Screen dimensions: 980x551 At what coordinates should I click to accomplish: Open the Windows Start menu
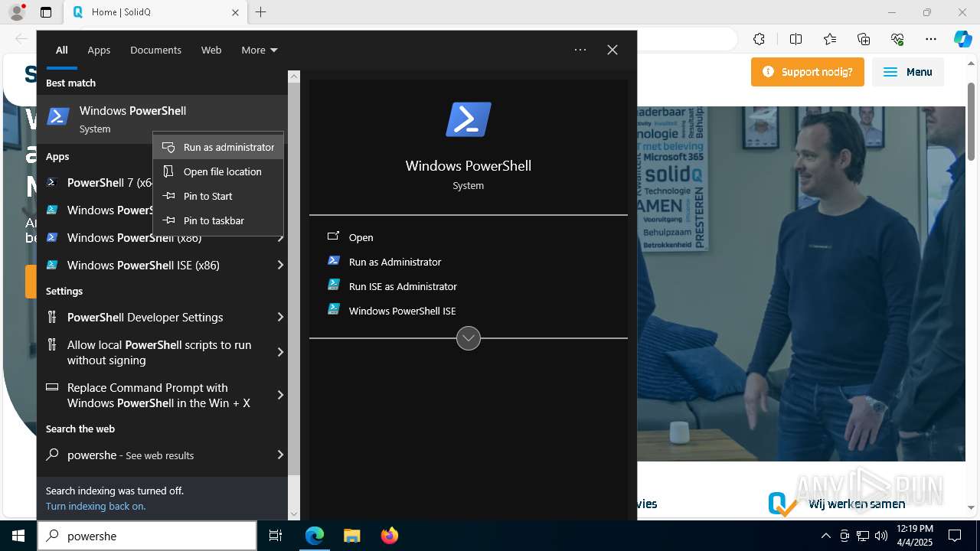click(x=18, y=536)
